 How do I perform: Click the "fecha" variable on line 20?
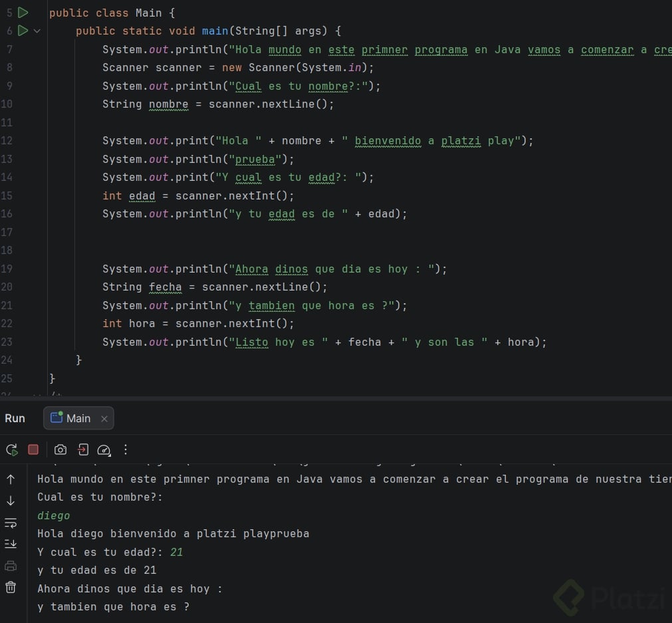pos(165,287)
